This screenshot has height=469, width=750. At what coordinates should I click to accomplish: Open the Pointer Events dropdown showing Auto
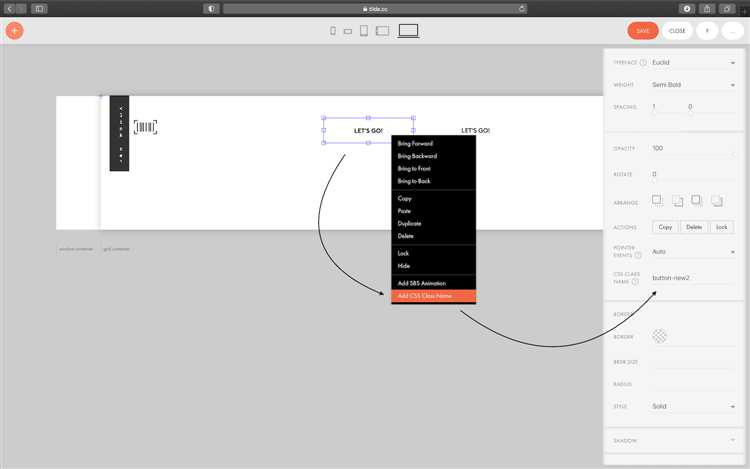pos(693,252)
